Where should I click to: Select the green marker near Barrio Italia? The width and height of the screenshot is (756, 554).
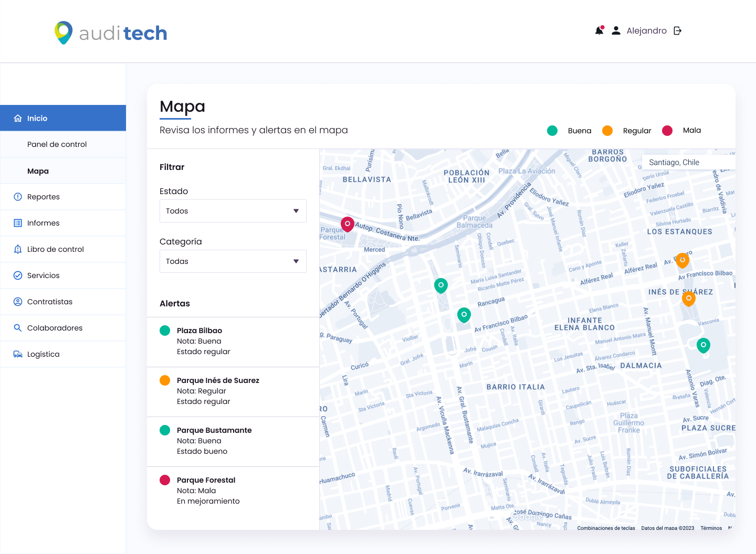click(x=464, y=315)
